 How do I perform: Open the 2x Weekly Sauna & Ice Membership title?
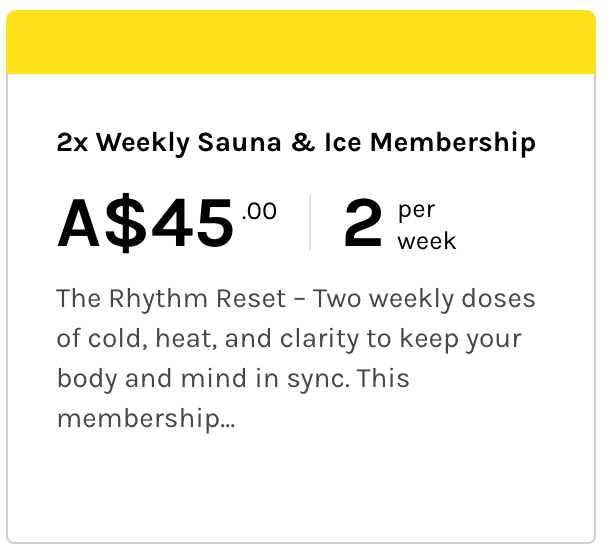(296, 143)
